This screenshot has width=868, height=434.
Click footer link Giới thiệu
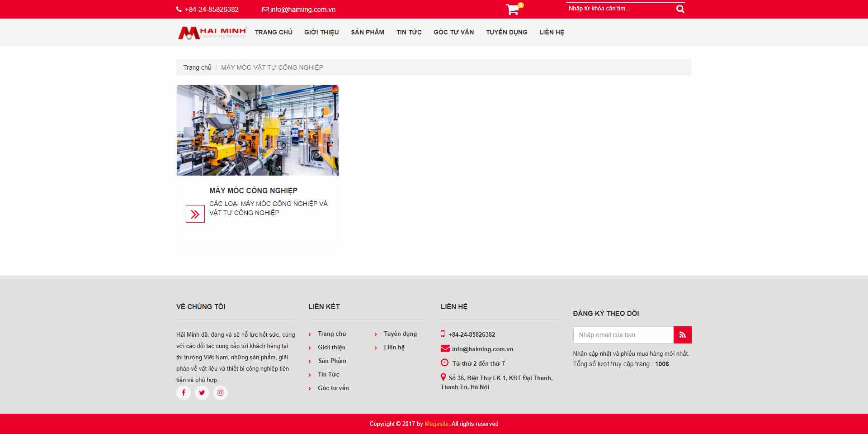coord(331,347)
